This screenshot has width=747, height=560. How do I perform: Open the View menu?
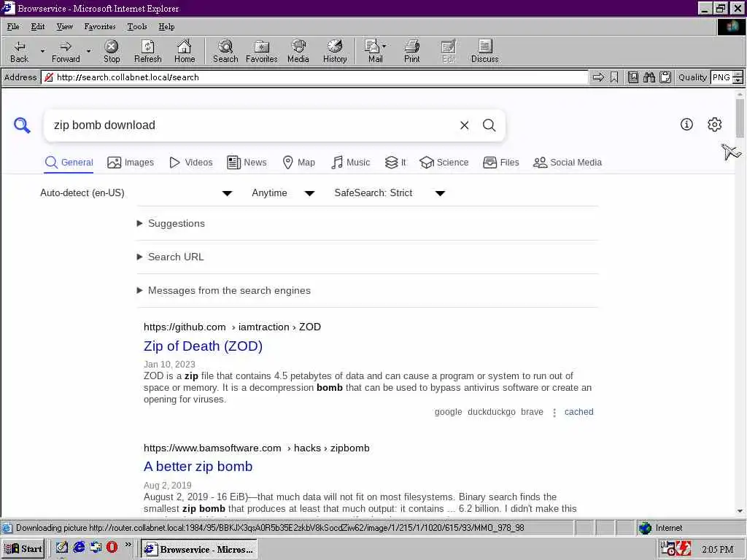click(x=64, y=27)
